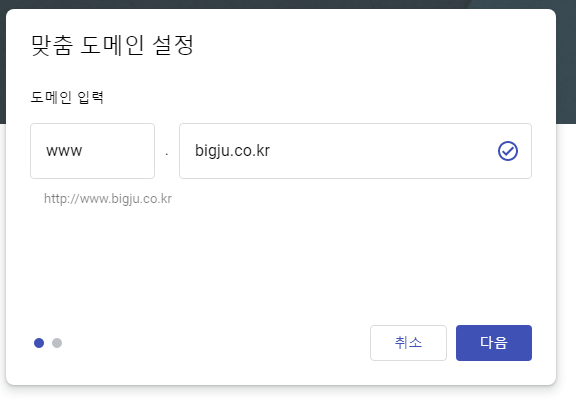Focus the bigju.co.kr domain input field
The width and height of the screenshot is (576, 407).
355,151
